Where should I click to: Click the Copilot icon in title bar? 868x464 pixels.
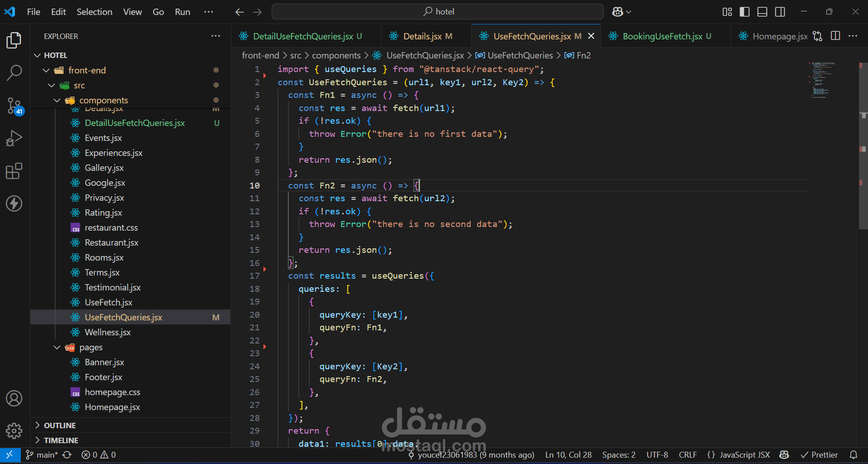617,12
